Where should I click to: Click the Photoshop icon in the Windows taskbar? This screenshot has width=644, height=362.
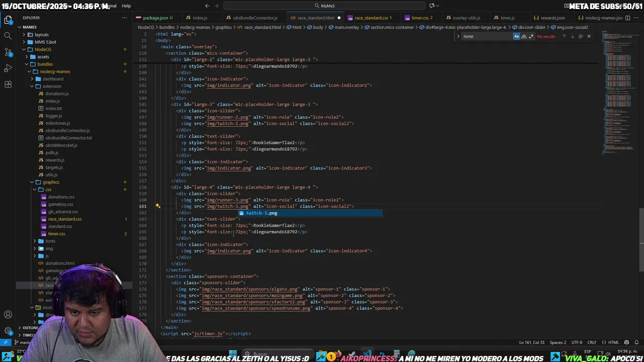pos(382,354)
